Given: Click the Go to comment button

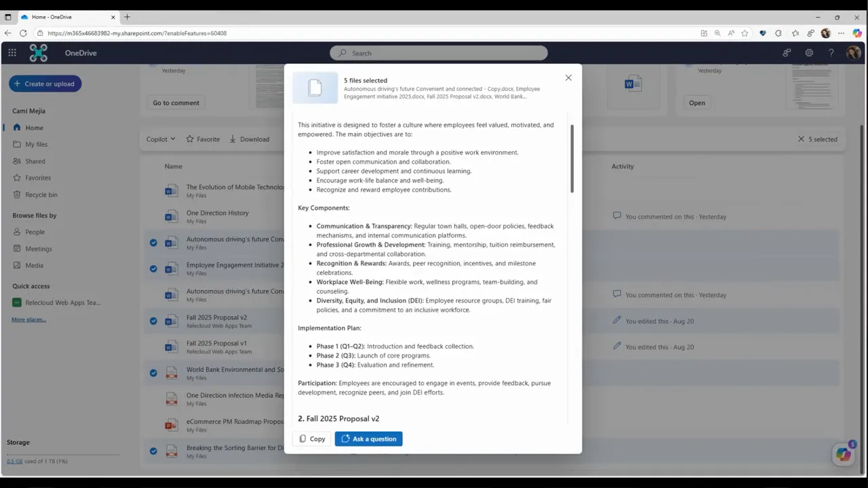Looking at the screenshot, I should 176,103.
